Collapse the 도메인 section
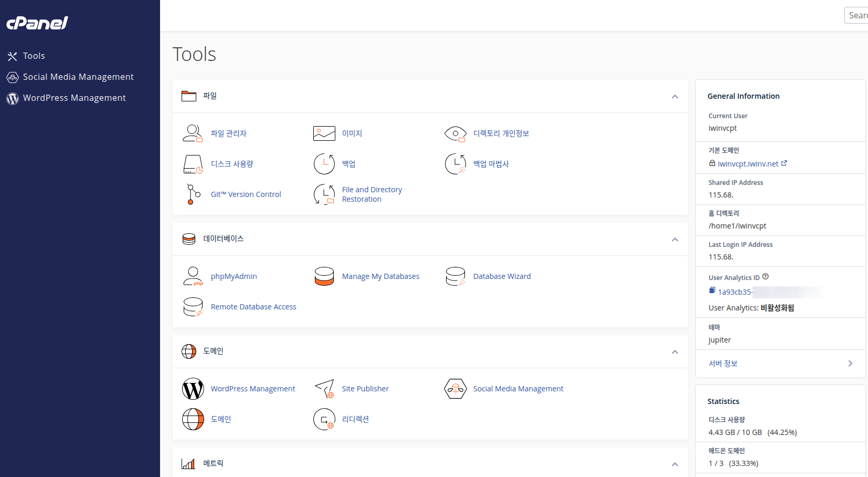The width and height of the screenshot is (868, 477). coord(675,352)
